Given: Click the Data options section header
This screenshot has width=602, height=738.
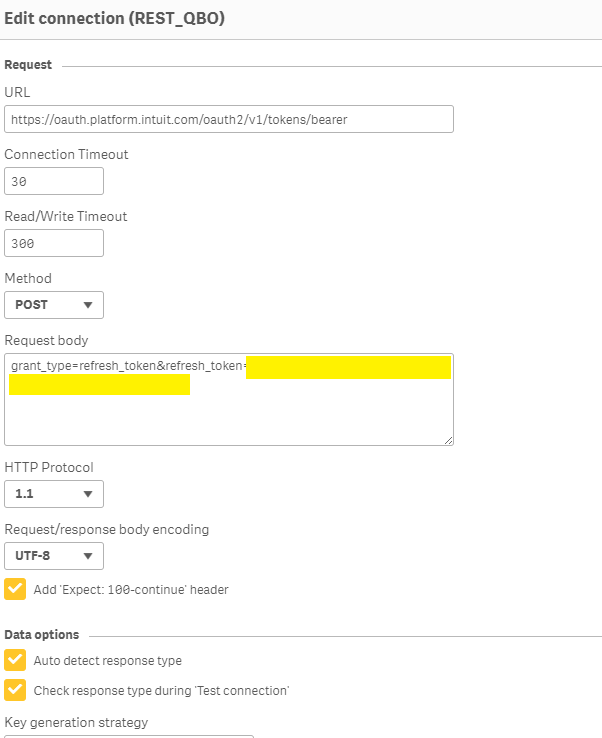Looking at the screenshot, I should (x=41, y=635).
